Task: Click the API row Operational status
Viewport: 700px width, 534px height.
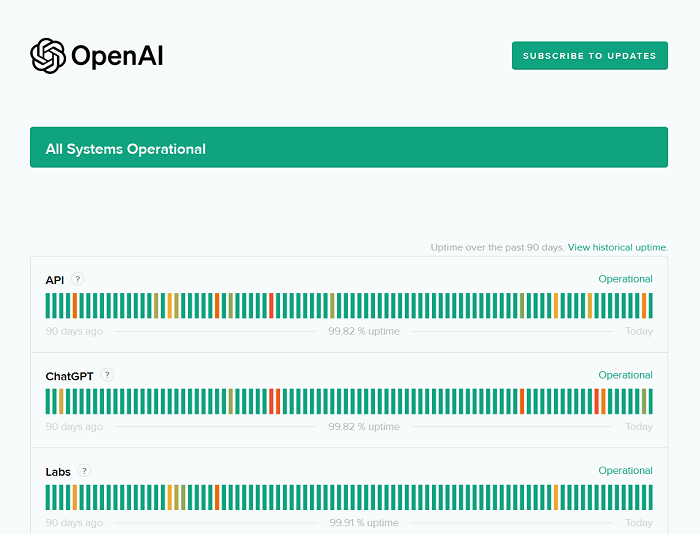Action: tap(625, 279)
